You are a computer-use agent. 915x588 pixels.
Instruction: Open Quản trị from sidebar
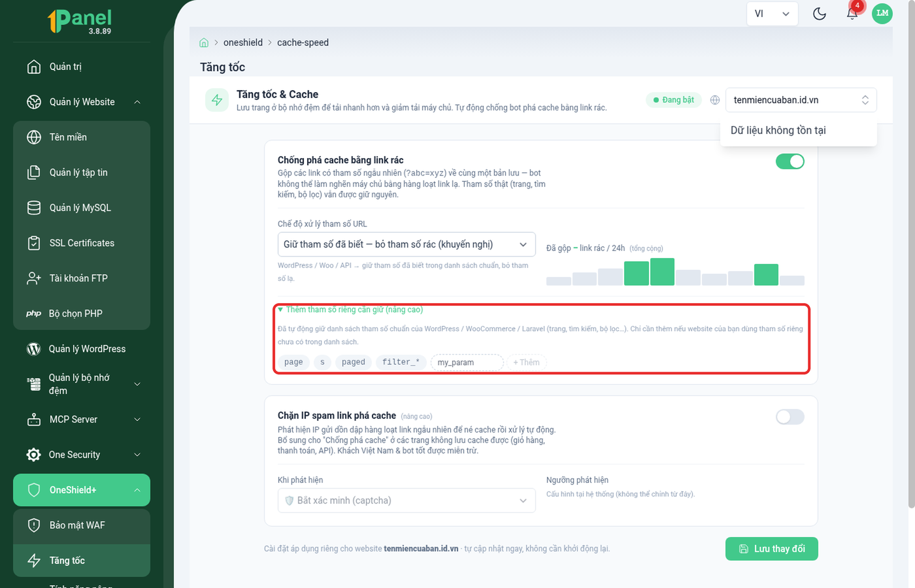click(82, 67)
